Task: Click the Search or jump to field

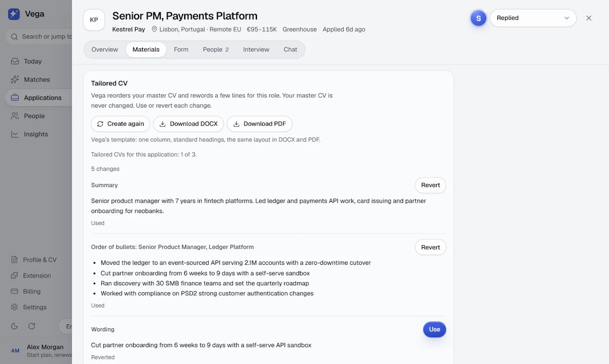Action: (x=40, y=37)
